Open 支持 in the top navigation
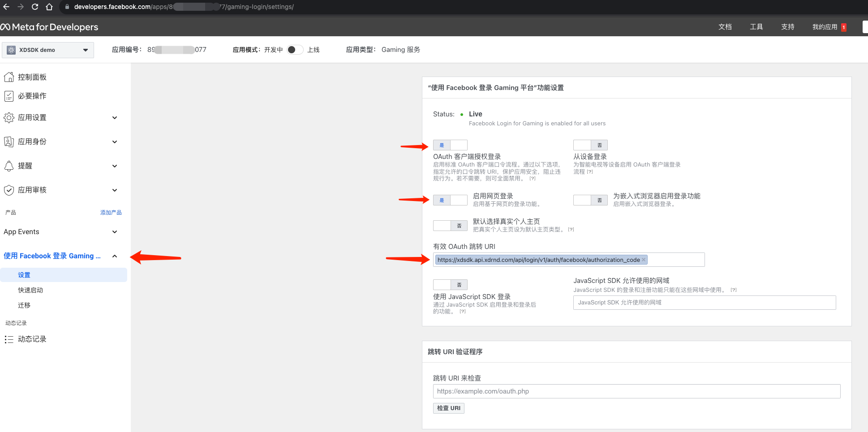 click(788, 27)
